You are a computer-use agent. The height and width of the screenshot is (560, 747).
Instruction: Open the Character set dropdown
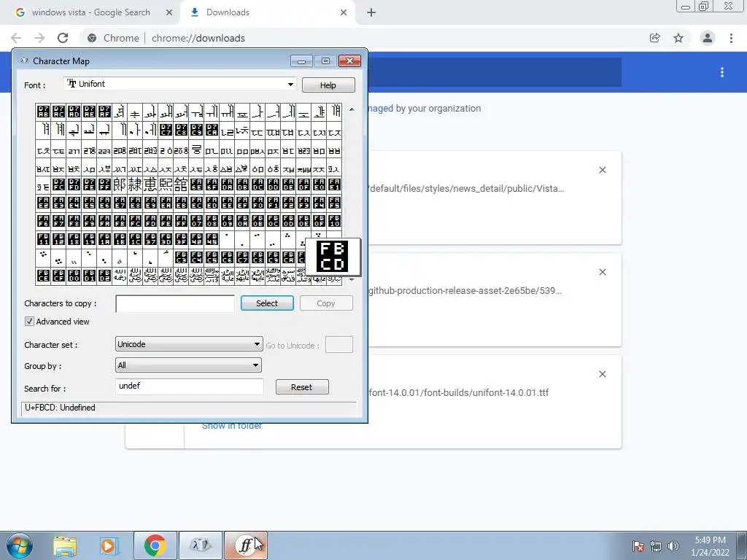pos(189,344)
